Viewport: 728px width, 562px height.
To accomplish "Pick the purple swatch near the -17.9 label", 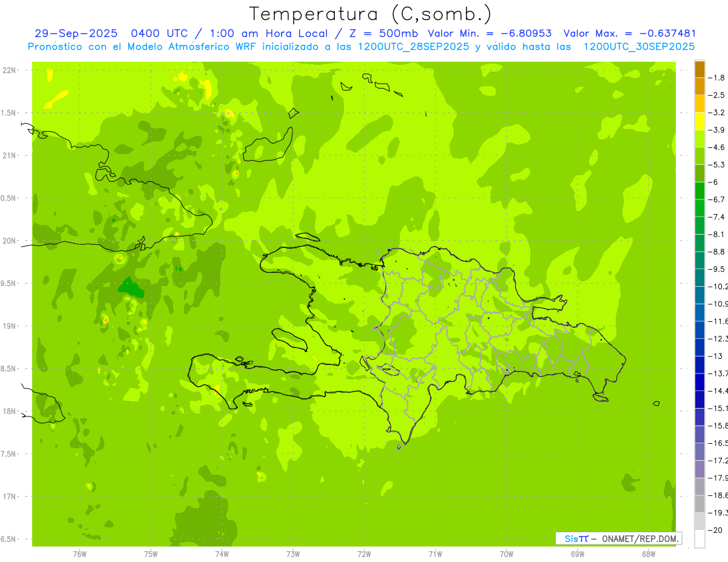I will (x=699, y=469).
